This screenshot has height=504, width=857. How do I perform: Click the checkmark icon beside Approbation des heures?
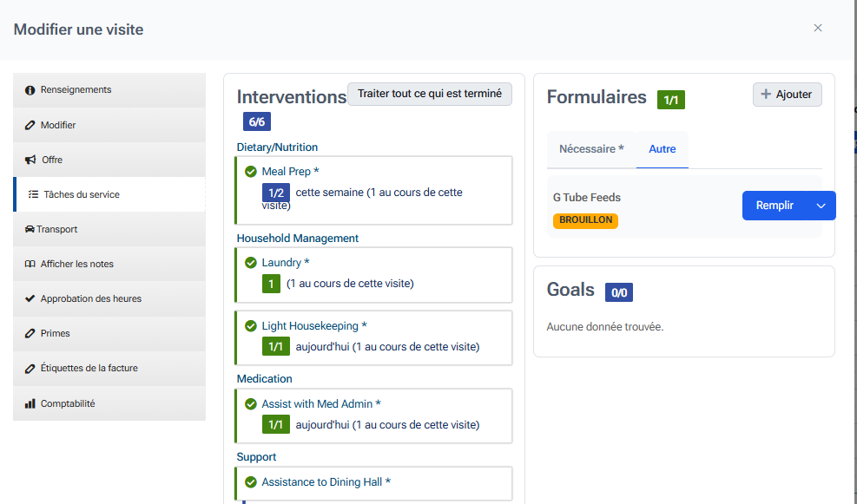tap(30, 299)
